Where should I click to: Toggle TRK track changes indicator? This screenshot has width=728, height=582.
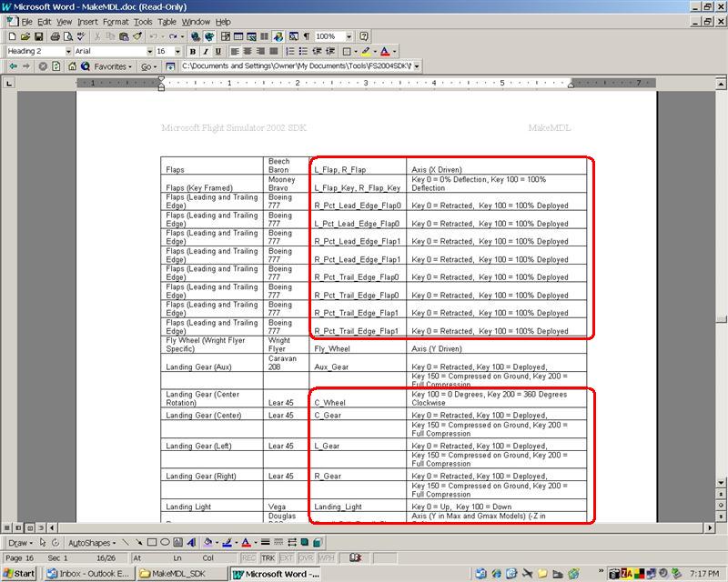pos(268,558)
